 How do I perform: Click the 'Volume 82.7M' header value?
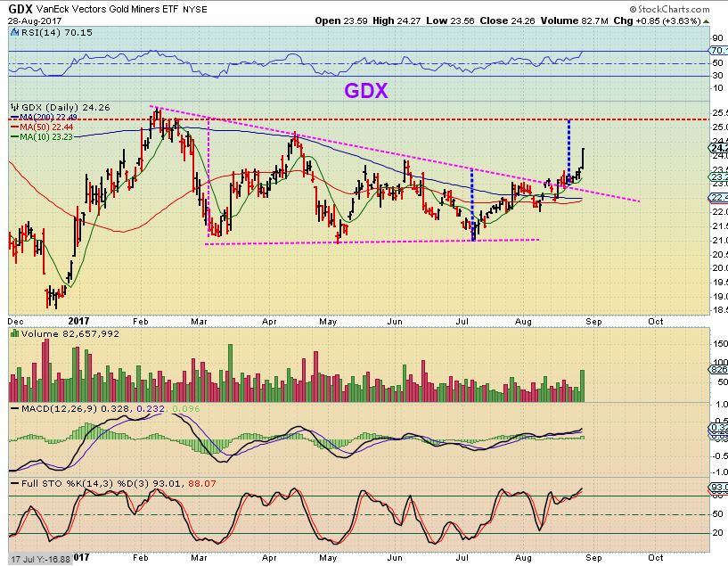point(575,21)
